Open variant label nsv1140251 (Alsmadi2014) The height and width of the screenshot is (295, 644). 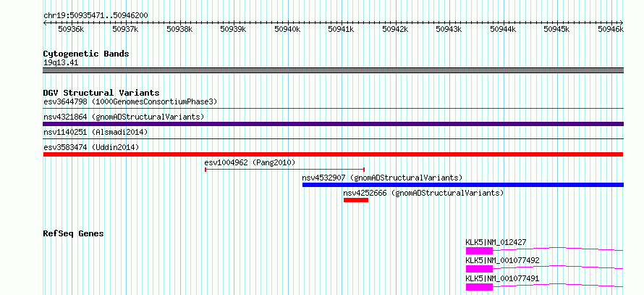tap(96, 132)
